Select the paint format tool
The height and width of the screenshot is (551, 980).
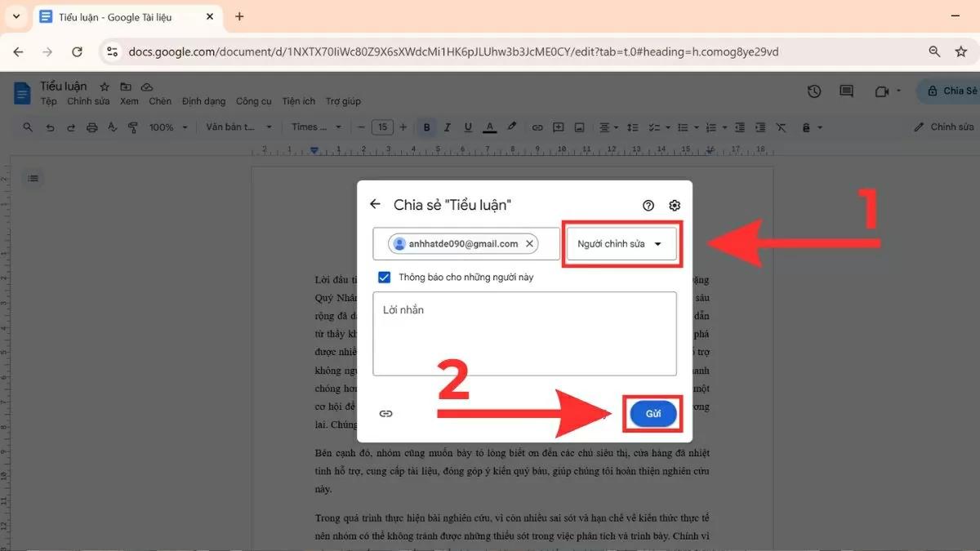click(x=132, y=127)
